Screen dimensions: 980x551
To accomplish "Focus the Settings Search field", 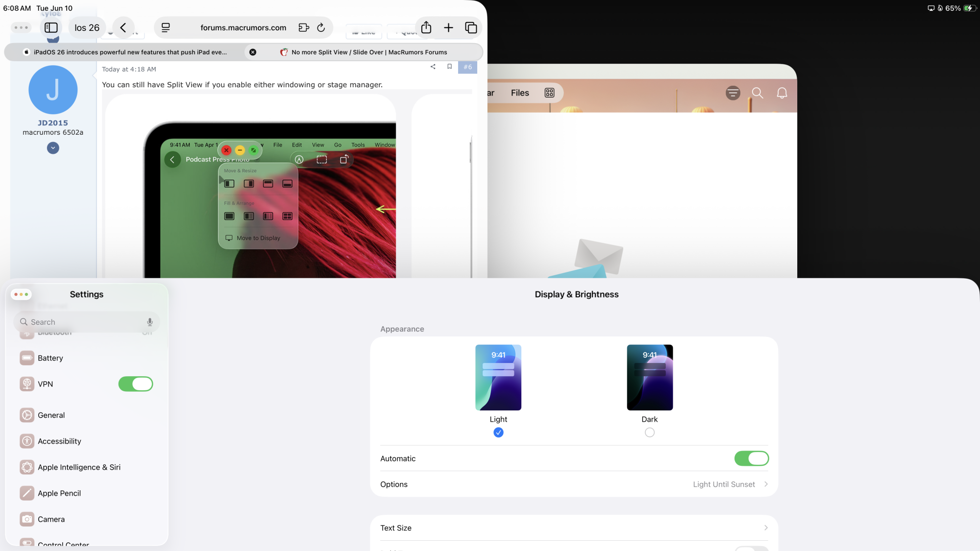I will [x=87, y=322].
